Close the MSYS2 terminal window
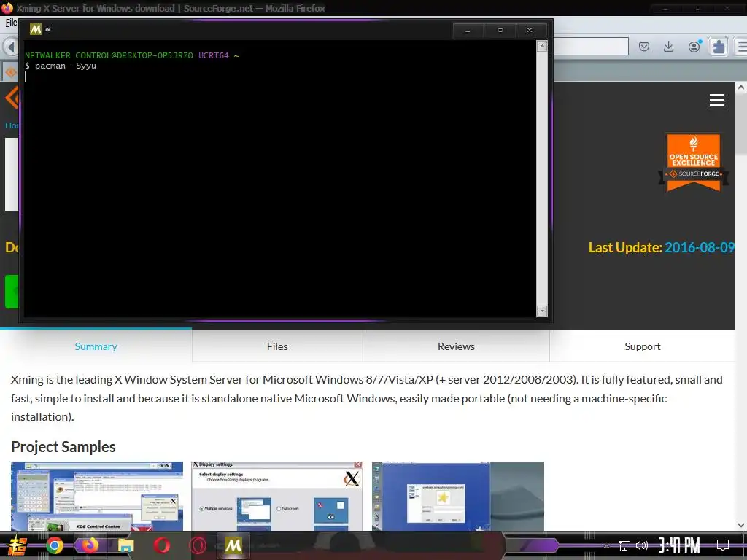The image size is (747, 560). 530,31
